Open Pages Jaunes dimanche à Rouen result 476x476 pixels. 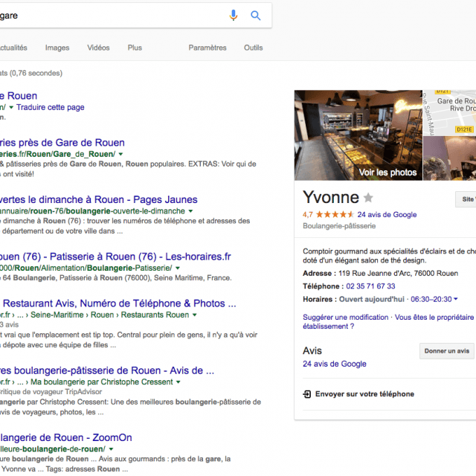coord(99,199)
